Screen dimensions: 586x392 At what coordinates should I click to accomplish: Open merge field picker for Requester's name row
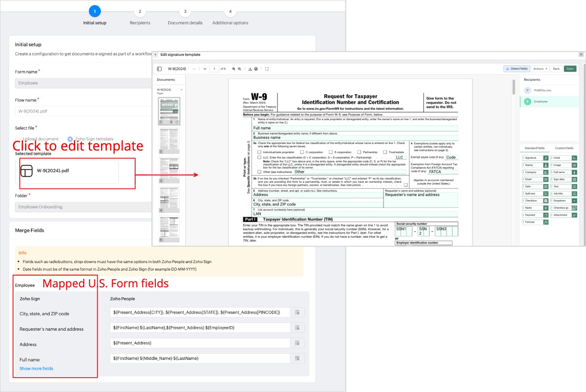(297, 328)
